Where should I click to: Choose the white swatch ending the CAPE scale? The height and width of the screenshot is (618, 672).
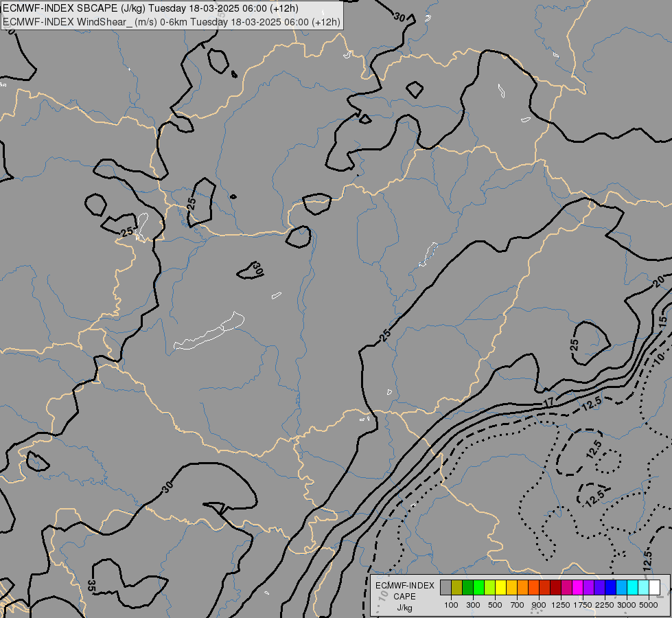pyautogui.click(x=655, y=588)
